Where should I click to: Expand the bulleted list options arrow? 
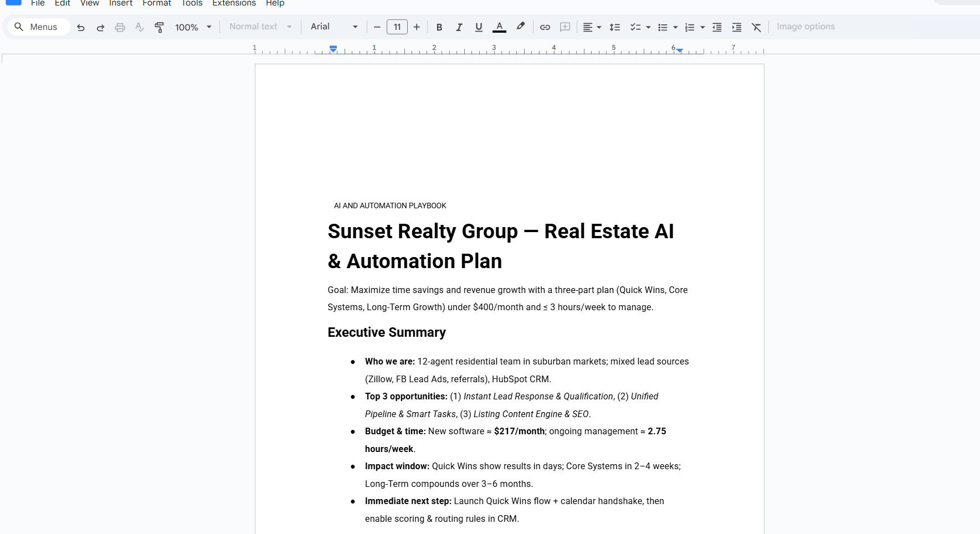pos(675,27)
